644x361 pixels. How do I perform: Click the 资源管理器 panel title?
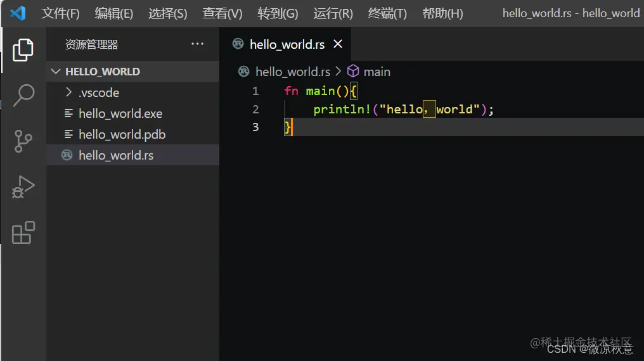(91, 44)
